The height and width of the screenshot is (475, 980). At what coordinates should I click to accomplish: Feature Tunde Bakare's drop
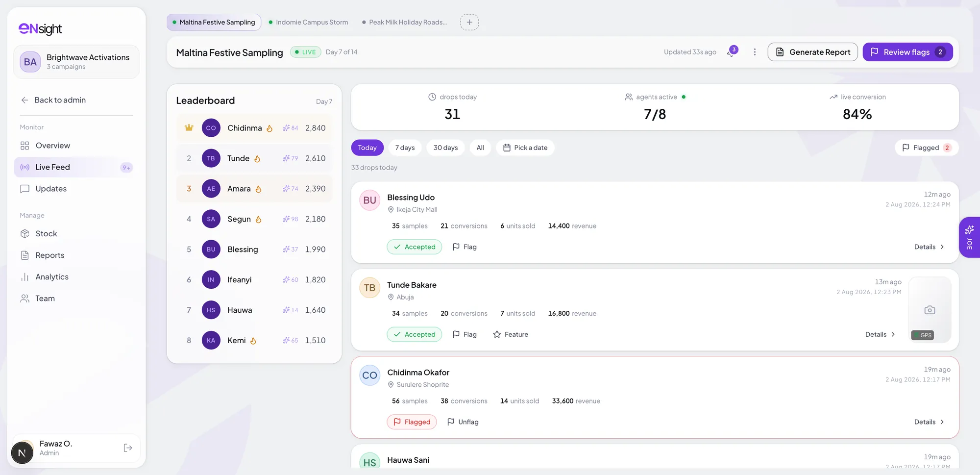click(x=511, y=334)
